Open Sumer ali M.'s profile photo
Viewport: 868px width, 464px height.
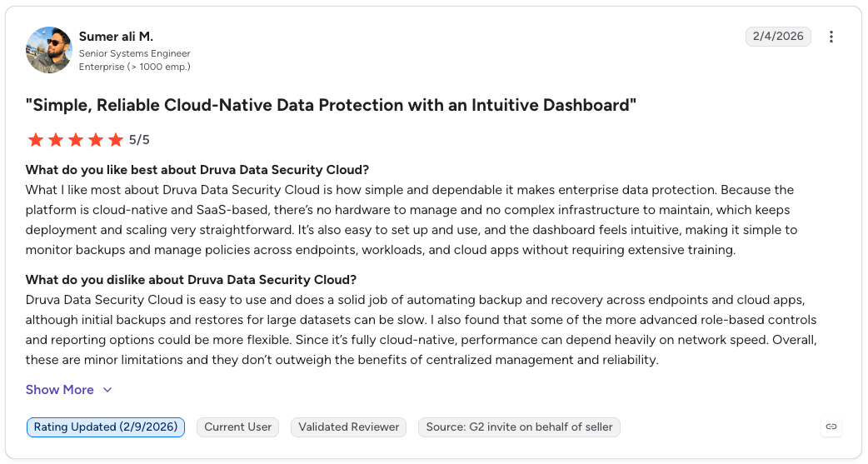click(x=48, y=50)
